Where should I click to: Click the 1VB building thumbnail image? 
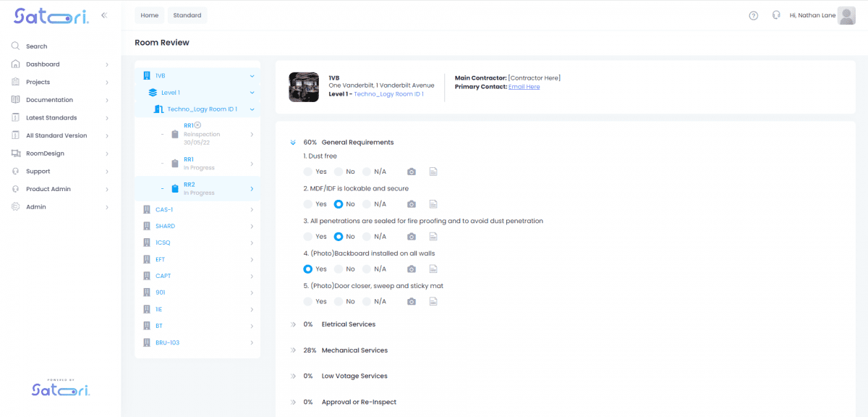[x=304, y=87]
